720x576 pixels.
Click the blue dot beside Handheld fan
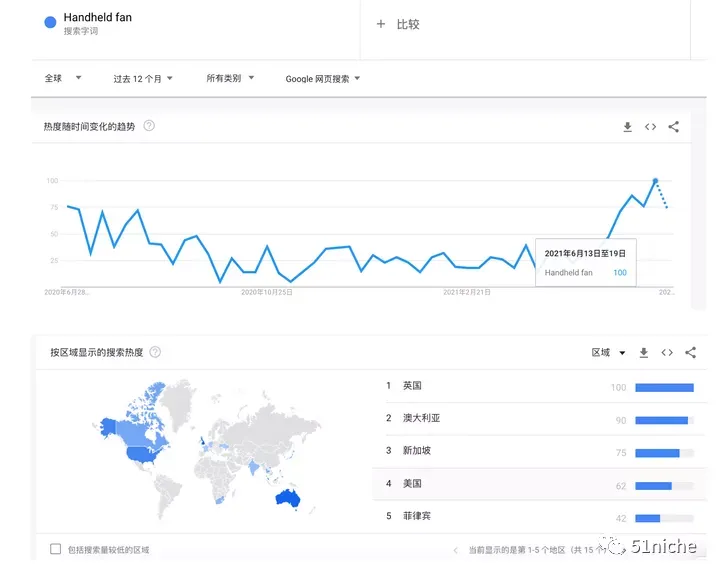(50, 22)
